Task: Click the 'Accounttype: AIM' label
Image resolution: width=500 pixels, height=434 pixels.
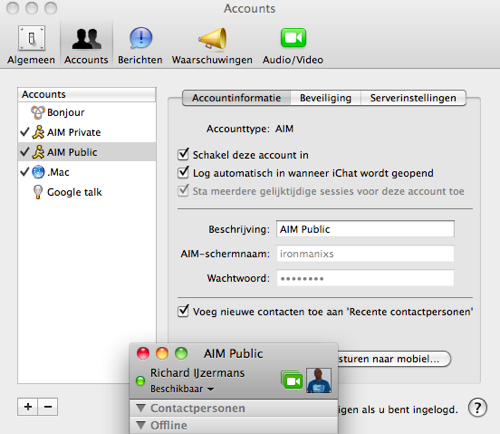Action: (x=250, y=129)
